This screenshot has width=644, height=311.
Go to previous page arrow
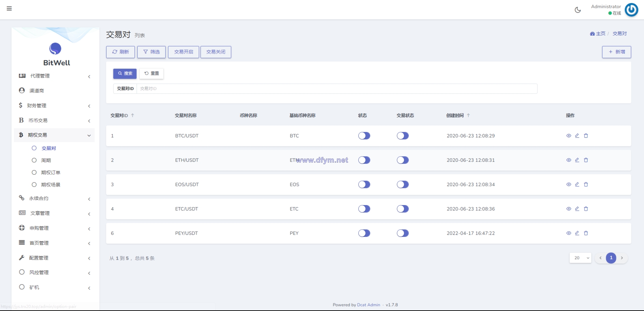click(x=600, y=258)
